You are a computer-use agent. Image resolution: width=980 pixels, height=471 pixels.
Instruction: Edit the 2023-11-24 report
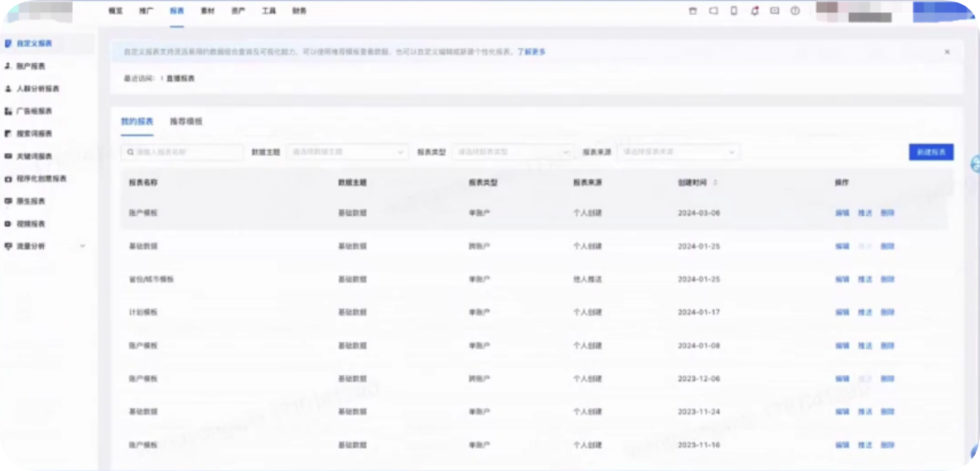[x=842, y=411]
